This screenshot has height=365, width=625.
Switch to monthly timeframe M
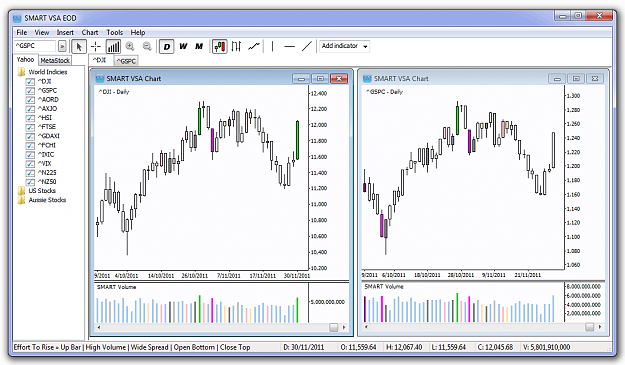pyautogui.click(x=199, y=47)
